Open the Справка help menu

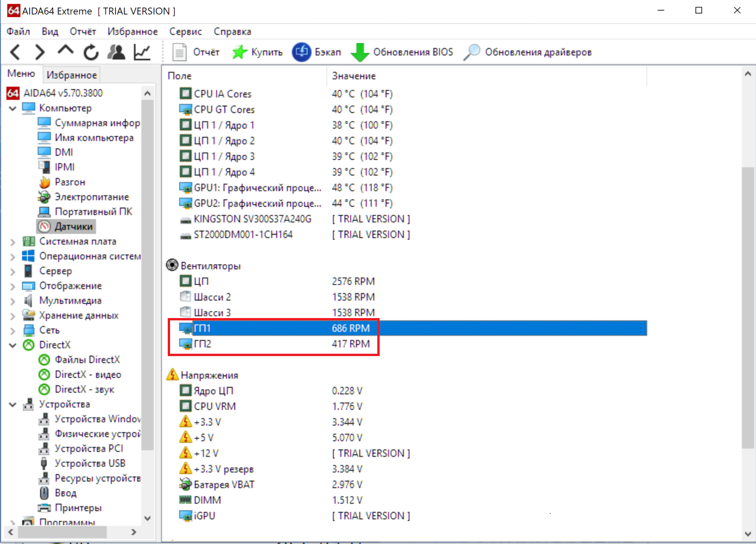tap(233, 31)
